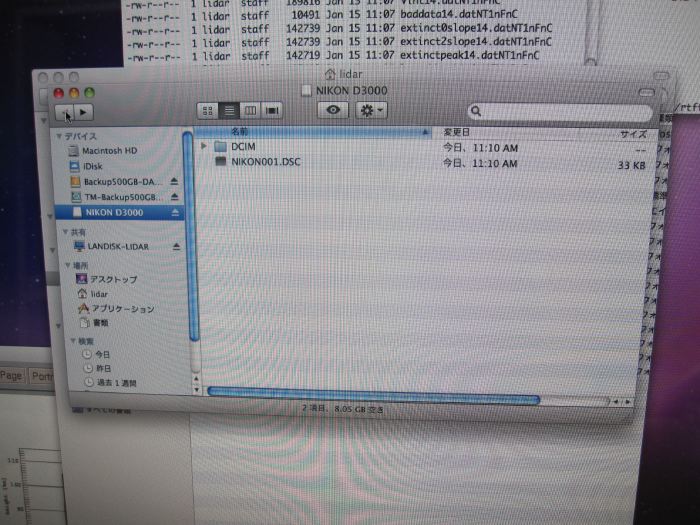This screenshot has height=525, width=700.
Task: Click the NIKON D3000 window title icon
Action: pyautogui.click(x=306, y=91)
